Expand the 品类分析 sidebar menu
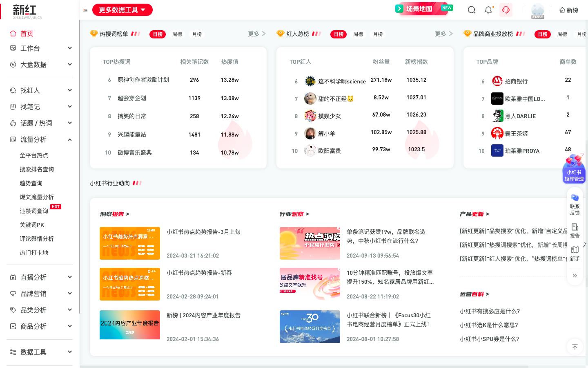Image resolution: width=588 pixels, height=368 pixels. pyautogui.click(x=40, y=310)
